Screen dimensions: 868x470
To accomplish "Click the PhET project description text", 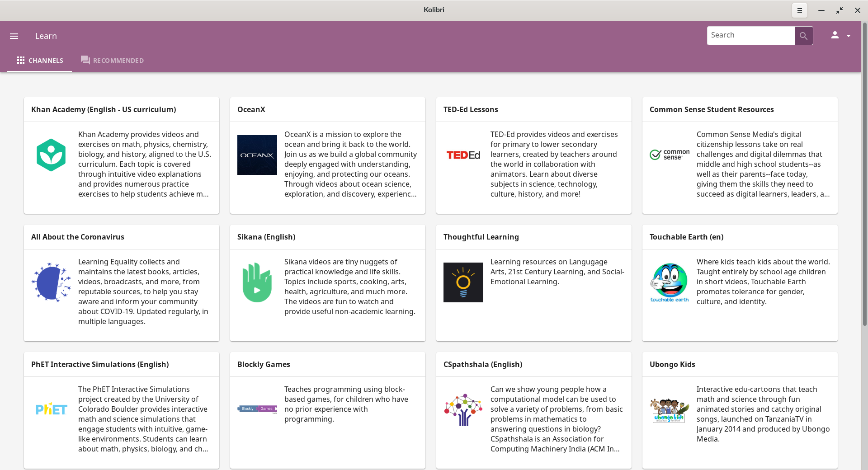I will point(143,419).
